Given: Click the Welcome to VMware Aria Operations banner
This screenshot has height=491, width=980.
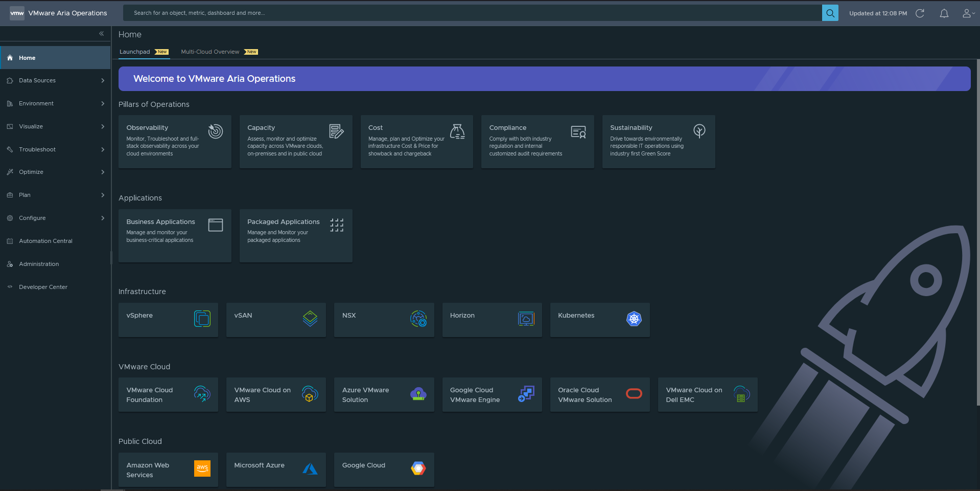Looking at the screenshot, I should pos(544,79).
